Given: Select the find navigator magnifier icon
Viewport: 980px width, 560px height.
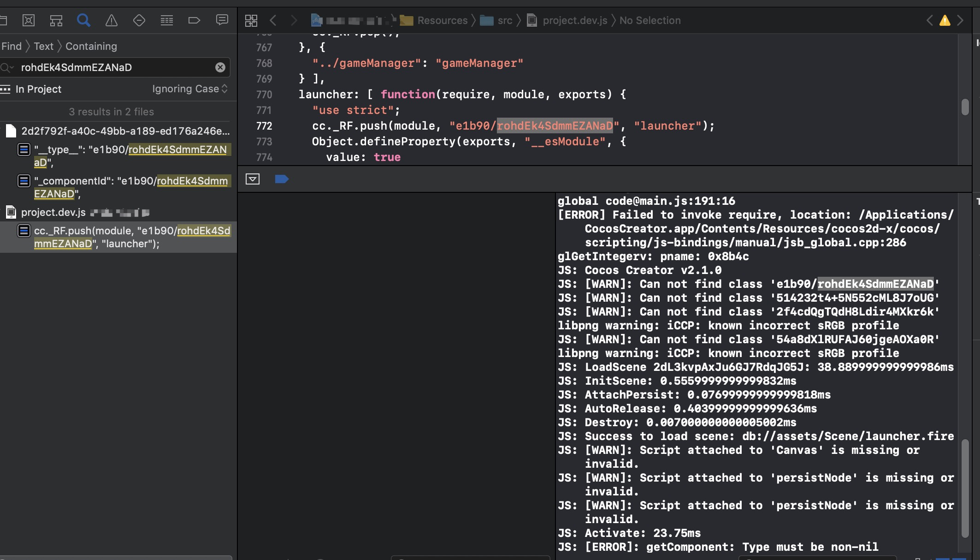Looking at the screenshot, I should point(83,20).
